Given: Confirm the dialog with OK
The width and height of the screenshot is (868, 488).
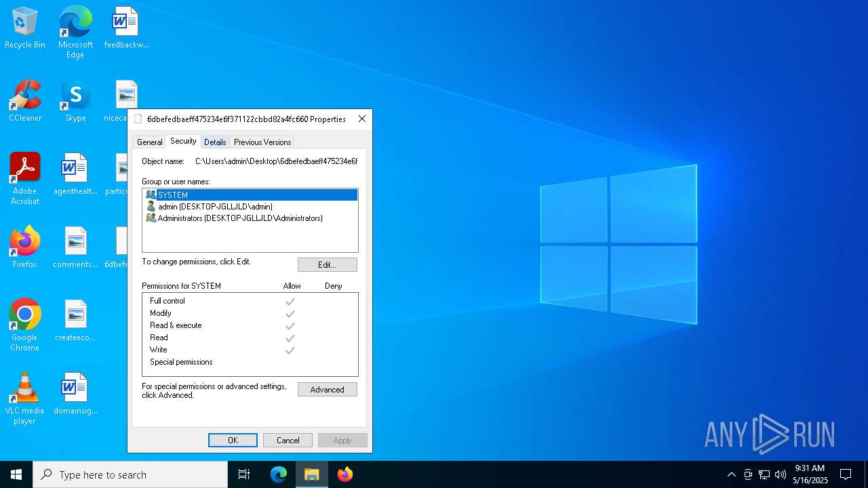Looking at the screenshot, I should coord(233,441).
